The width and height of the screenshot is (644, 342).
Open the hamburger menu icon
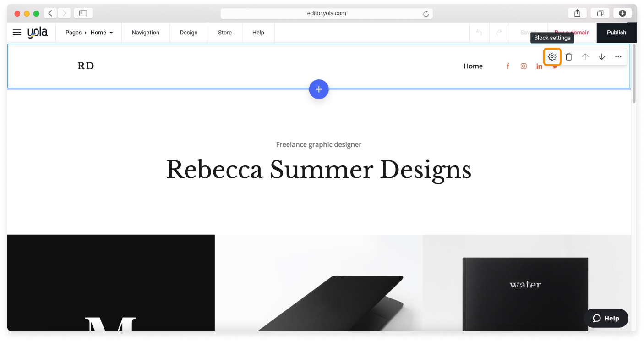17,33
